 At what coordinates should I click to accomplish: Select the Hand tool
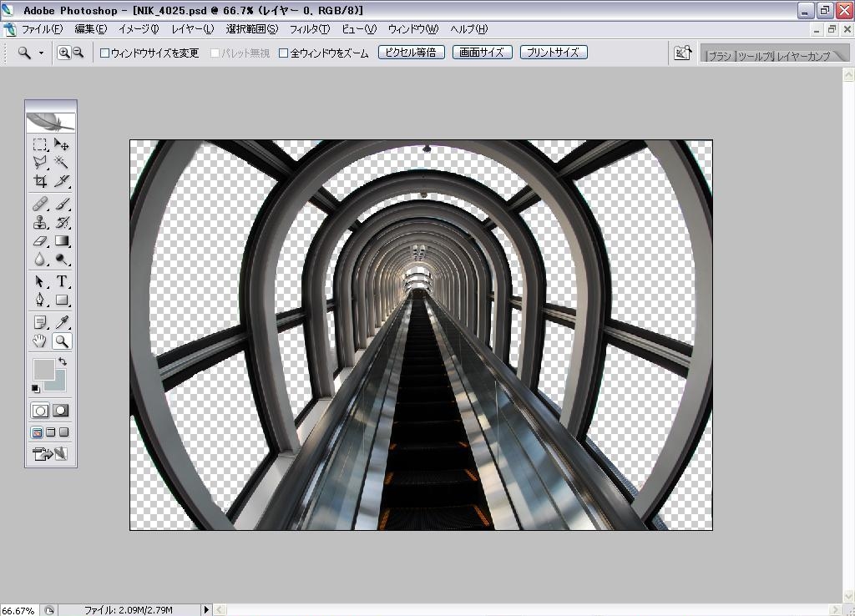tap(39, 341)
